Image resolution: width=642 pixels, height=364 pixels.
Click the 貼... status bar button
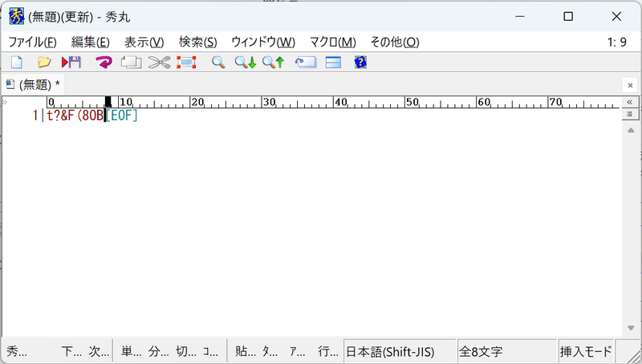point(246,351)
